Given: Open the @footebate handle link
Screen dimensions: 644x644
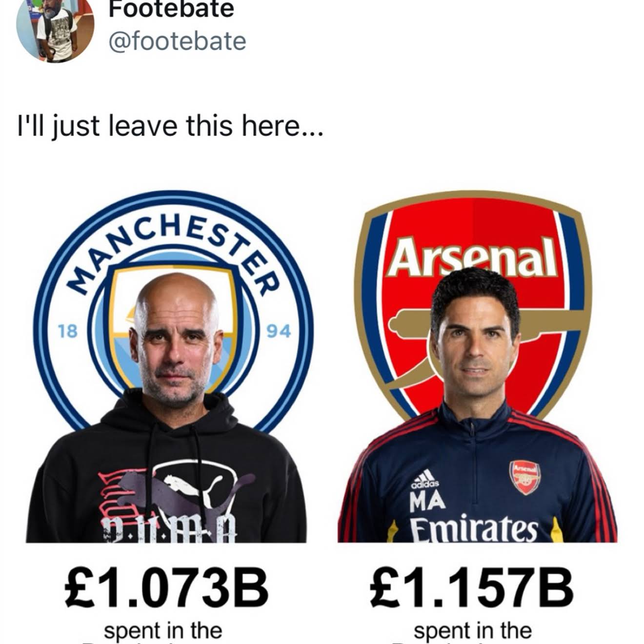Looking at the screenshot, I should [x=178, y=41].
